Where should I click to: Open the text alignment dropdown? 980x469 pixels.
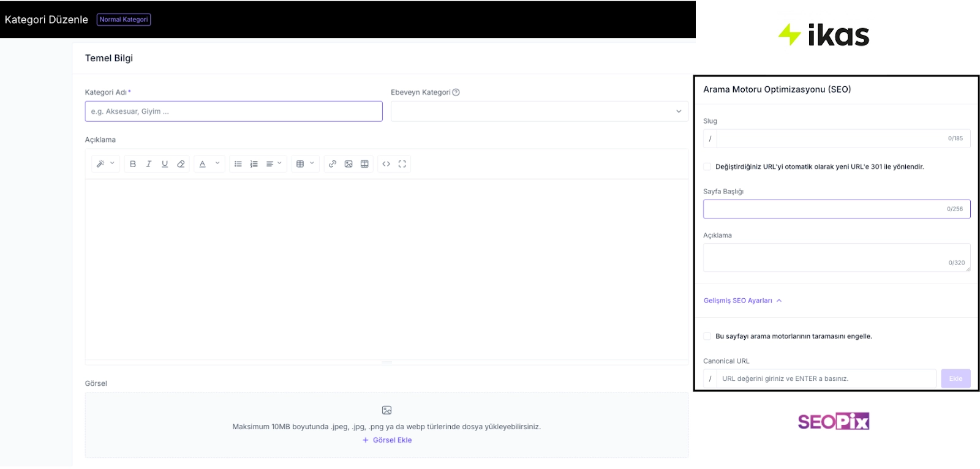[274, 164]
